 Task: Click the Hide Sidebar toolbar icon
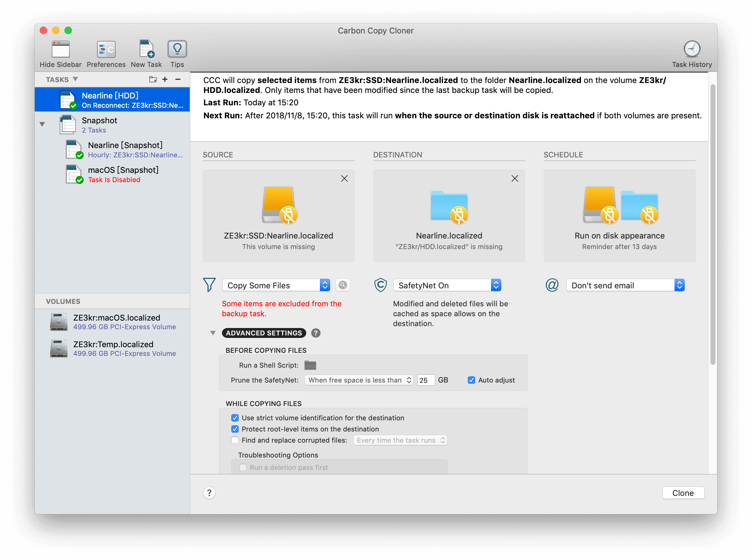[61, 50]
